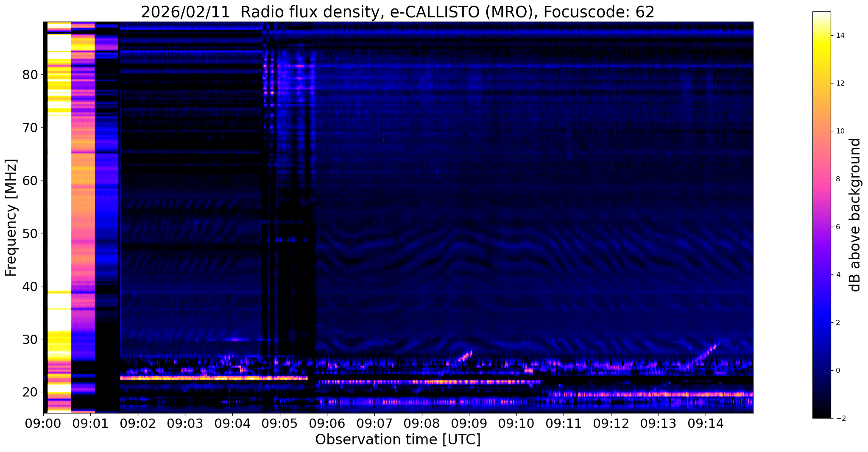
Task: Click the plot title mentioning e-CALLISTO (MRO)
Action: point(398,12)
